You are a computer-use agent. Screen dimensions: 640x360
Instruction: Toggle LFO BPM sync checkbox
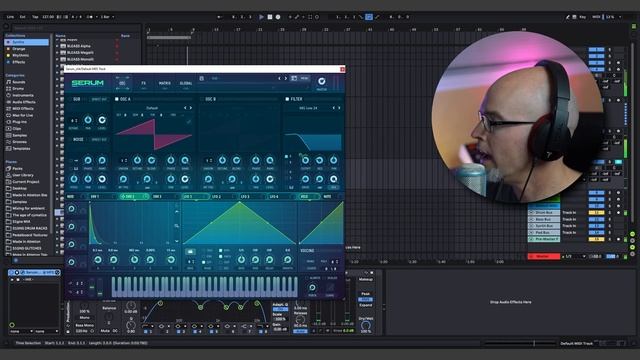point(220,251)
